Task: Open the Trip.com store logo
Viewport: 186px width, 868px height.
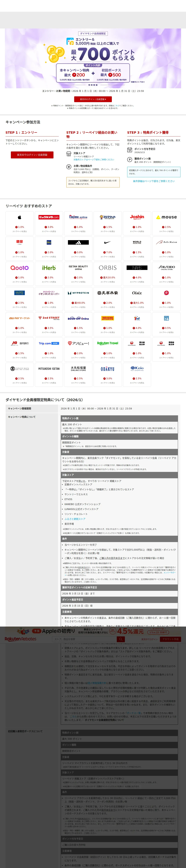Action: coord(49,343)
